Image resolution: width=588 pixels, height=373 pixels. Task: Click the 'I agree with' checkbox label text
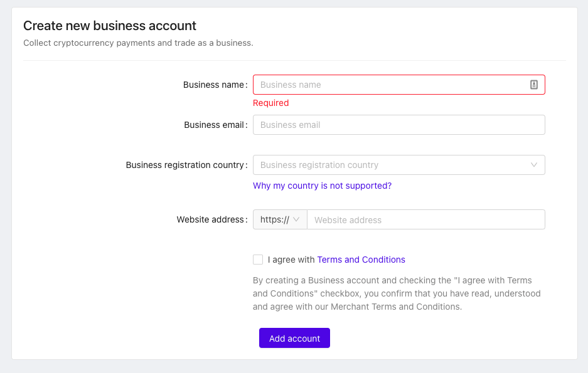click(291, 260)
